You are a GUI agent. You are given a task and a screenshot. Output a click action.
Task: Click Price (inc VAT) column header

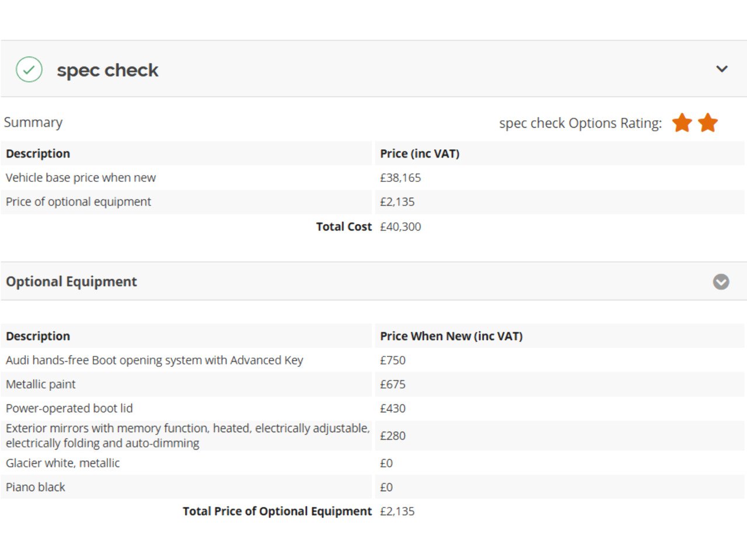tap(420, 154)
